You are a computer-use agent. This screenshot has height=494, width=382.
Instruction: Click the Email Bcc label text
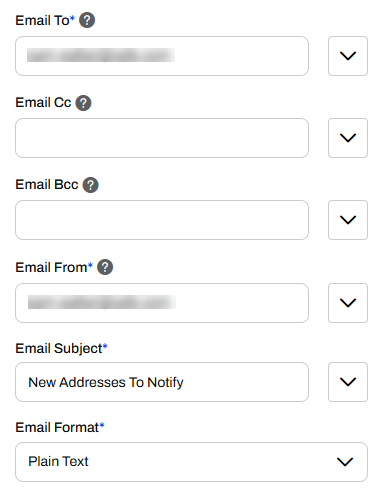[47, 185]
